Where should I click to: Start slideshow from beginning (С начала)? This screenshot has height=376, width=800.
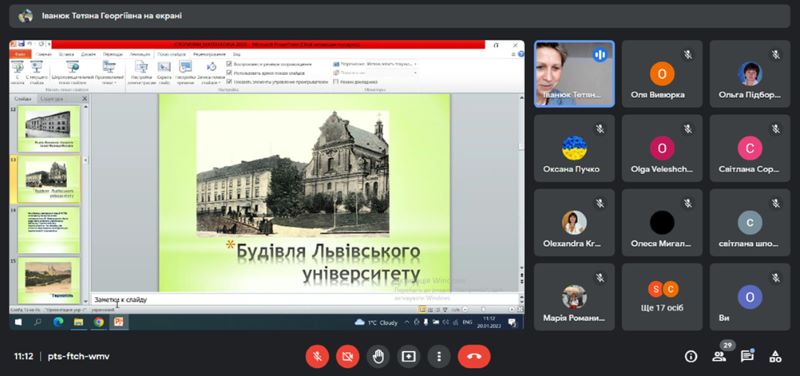tap(17, 72)
